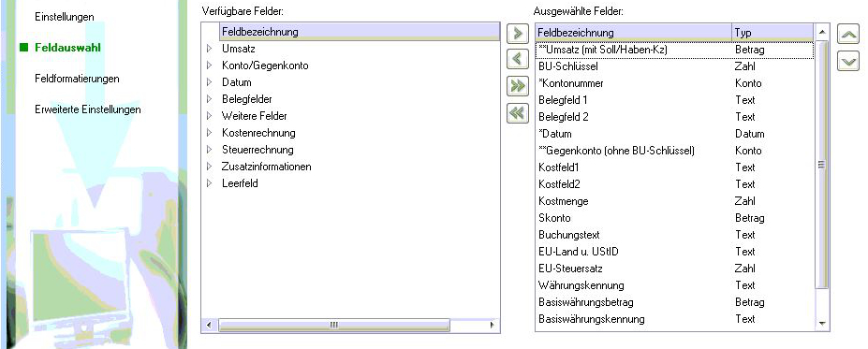Click right scroll arrow of available fields
This screenshot has height=349, width=868.
(492, 326)
